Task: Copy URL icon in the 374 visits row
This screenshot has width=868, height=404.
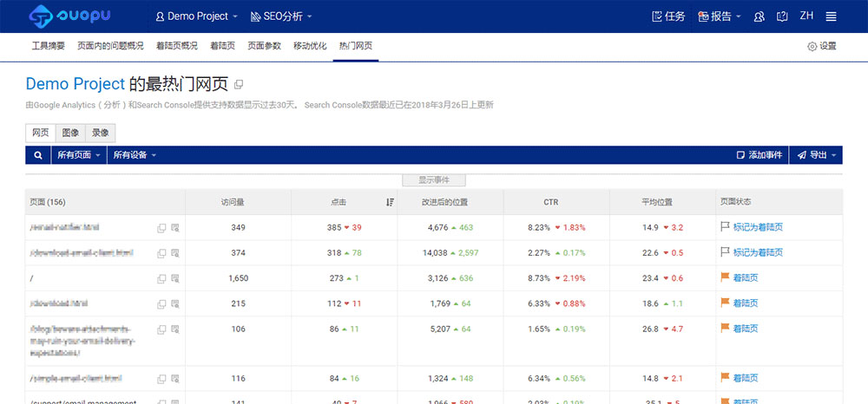Action: 161,253
